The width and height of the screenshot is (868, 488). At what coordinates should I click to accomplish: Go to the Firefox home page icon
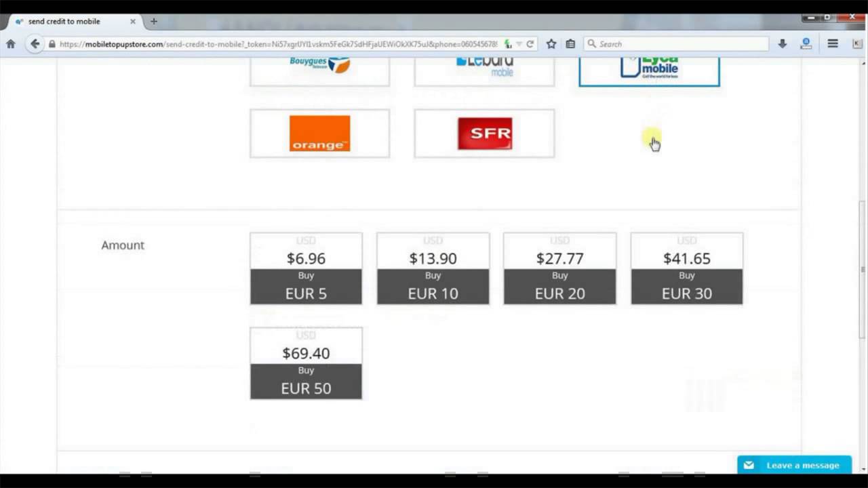pyautogui.click(x=10, y=44)
